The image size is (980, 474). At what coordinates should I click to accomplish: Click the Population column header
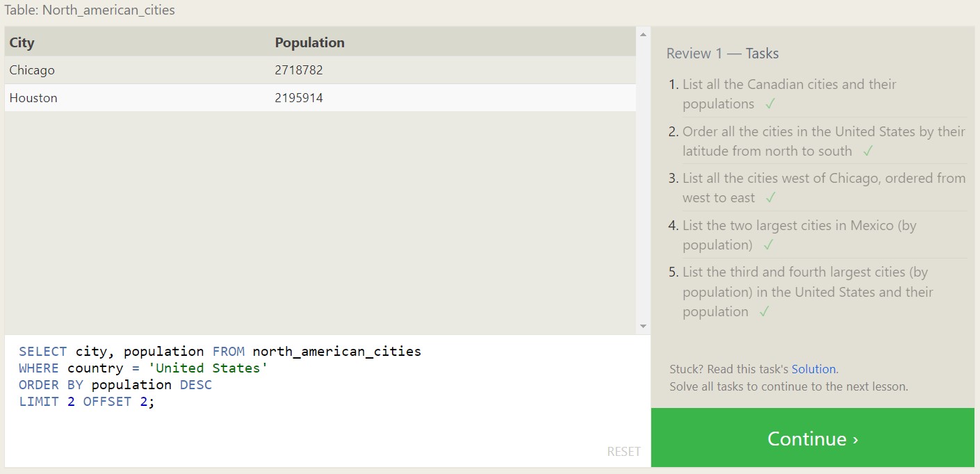309,42
